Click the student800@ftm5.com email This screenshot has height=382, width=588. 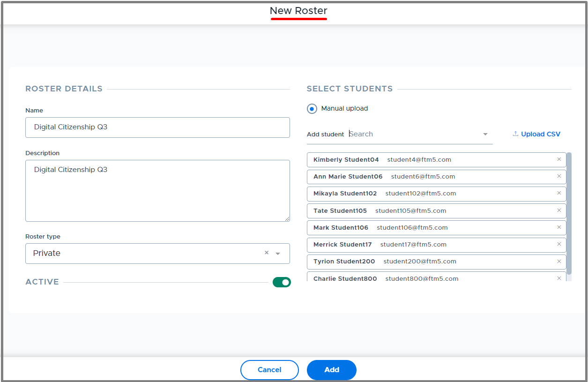point(422,279)
